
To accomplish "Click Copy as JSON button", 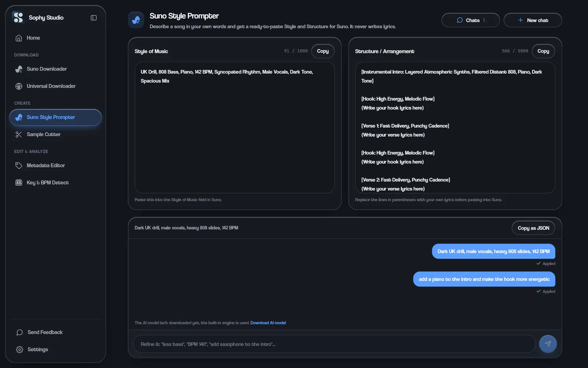I will [x=533, y=228].
